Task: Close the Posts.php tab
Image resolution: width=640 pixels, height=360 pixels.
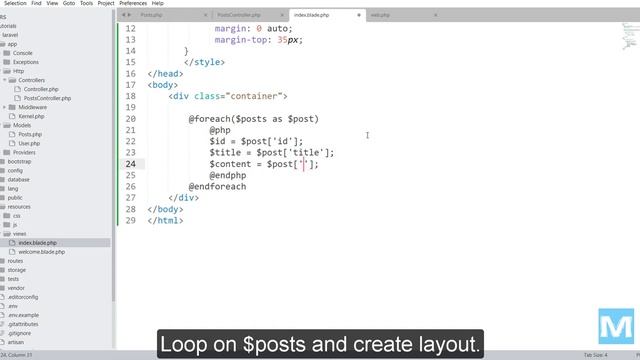Action: [x=205, y=15]
